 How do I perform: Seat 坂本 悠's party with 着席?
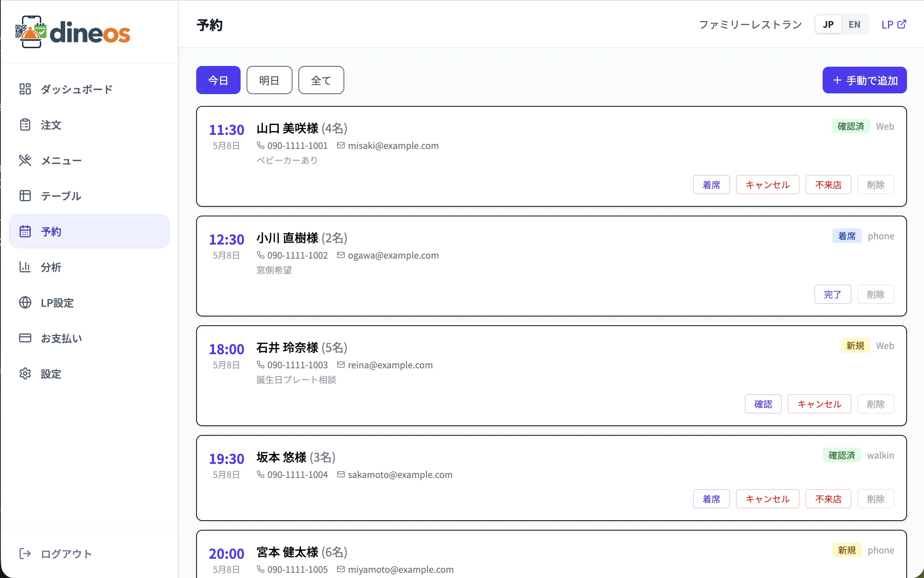pyautogui.click(x=712, y=499)
